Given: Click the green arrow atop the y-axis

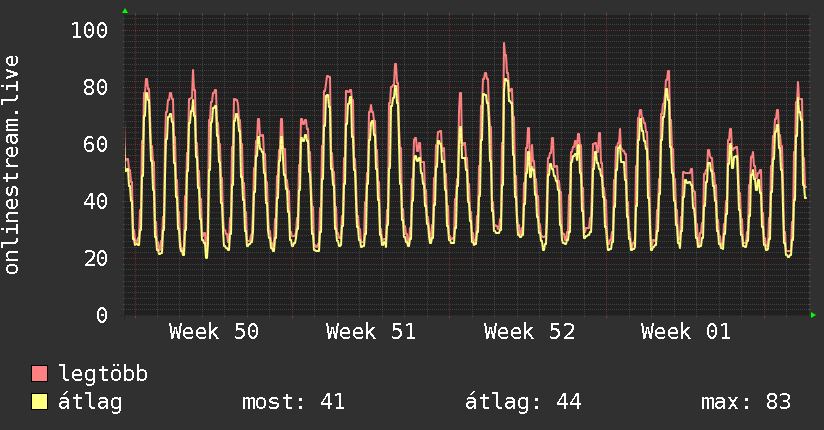Looking at the screenshot, I should point(125,11).
